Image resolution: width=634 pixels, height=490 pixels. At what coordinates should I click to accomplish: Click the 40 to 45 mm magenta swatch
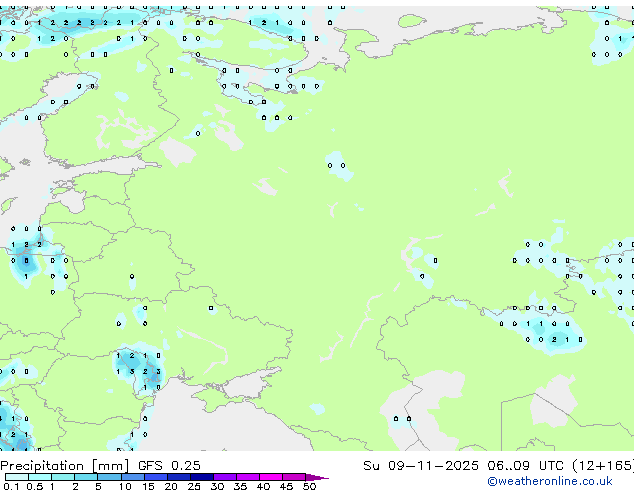pos(271,477)
